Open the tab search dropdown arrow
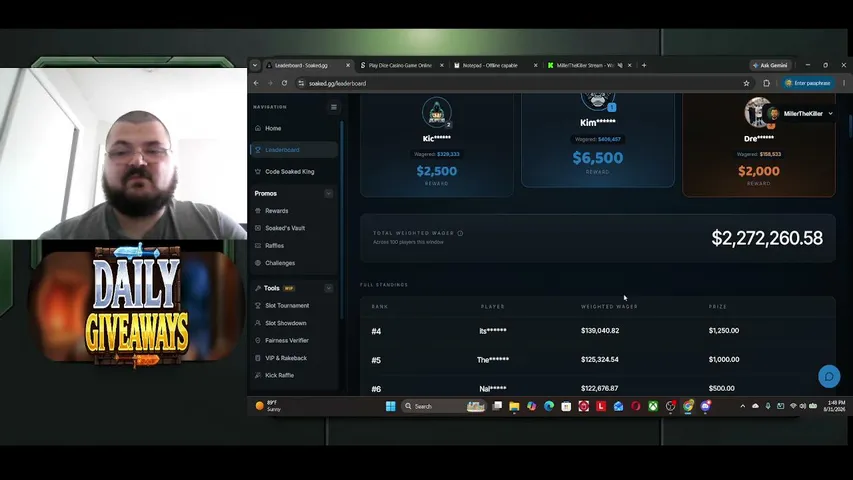The height and width of the screenshot is (480, 853). pos(255,65)
